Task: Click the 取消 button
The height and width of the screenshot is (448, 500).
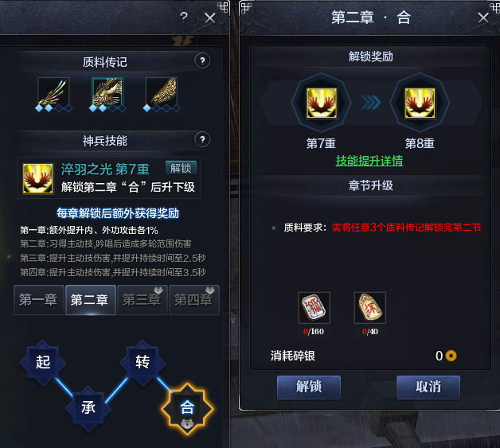Action: 428,388
